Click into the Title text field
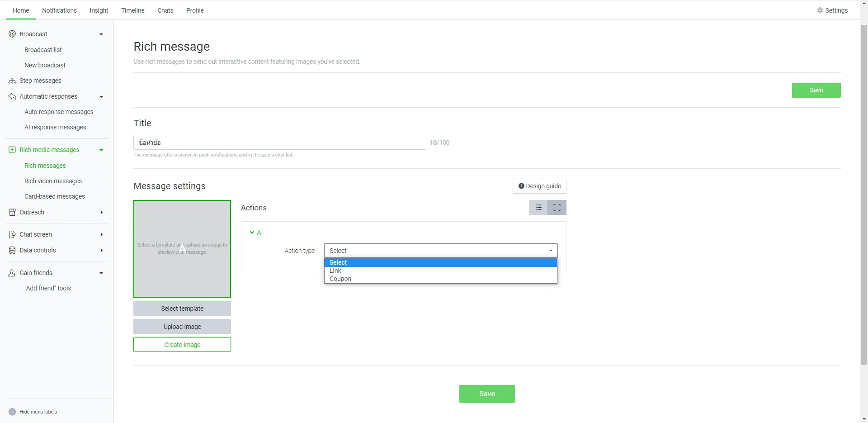 (x=279, y=143)
